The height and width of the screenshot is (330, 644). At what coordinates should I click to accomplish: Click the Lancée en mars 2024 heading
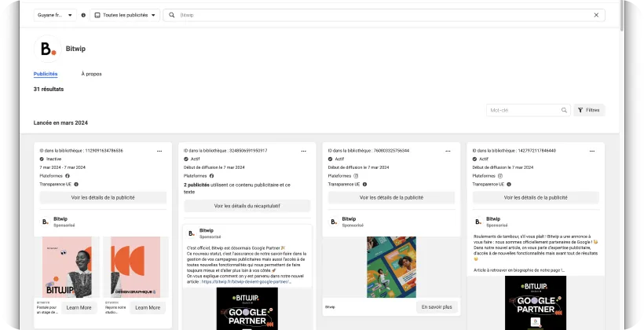tap(60, 123)
